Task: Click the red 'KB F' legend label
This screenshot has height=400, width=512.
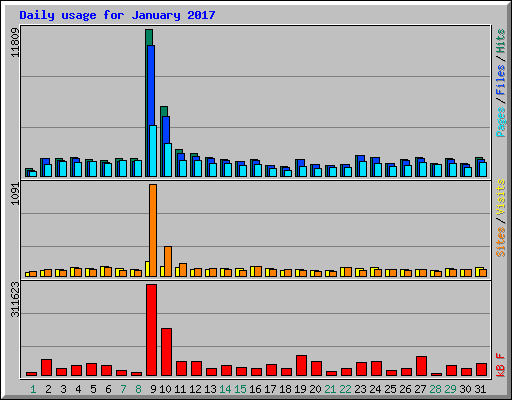Action: coord(501,365)
